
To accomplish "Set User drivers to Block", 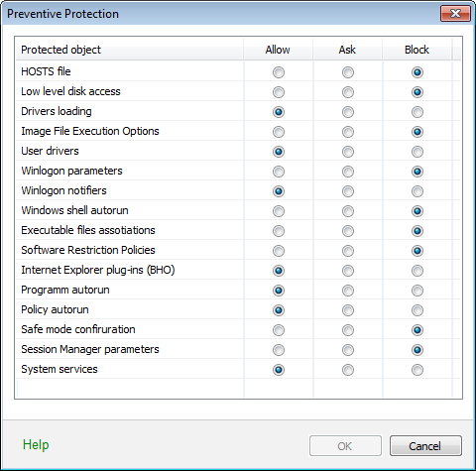I will tap(417, 152).
